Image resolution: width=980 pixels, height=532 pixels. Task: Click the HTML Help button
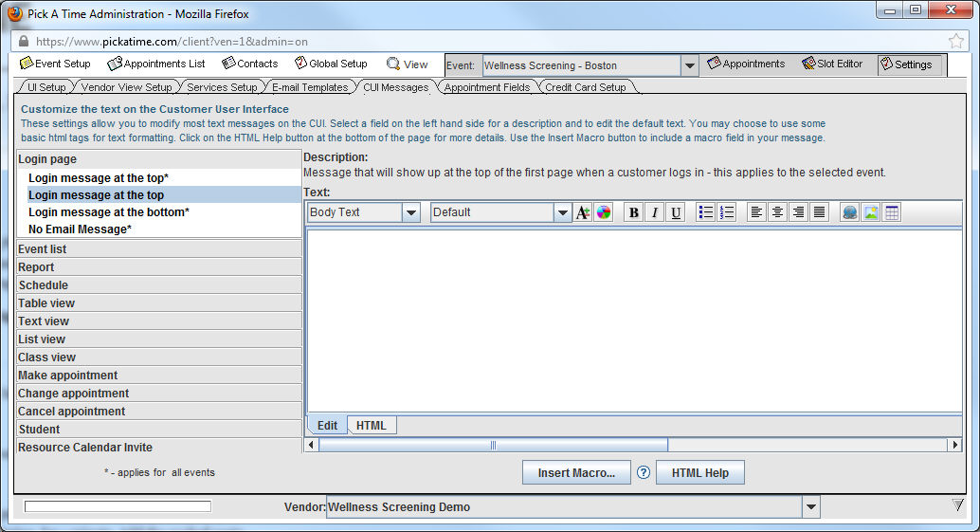click(x=699, y=472)
